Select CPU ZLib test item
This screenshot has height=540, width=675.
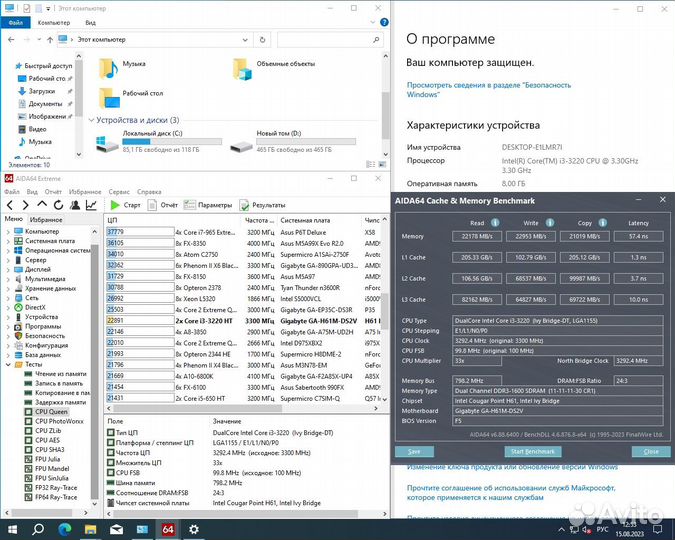coord(43,431)
